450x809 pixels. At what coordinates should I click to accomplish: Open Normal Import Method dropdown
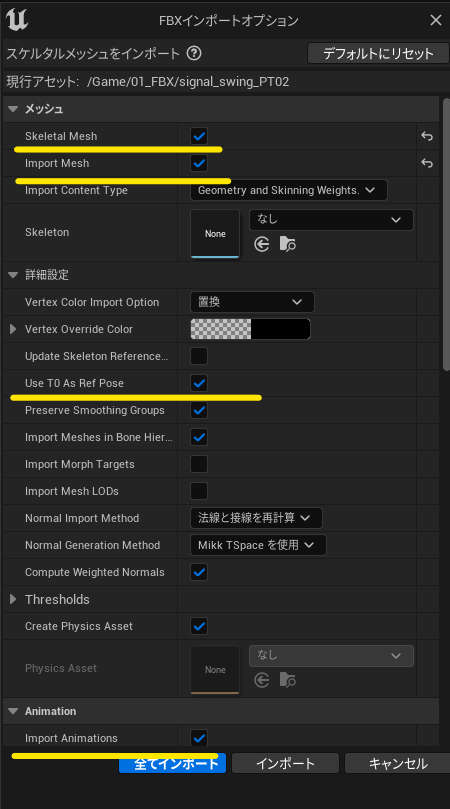click(x=256, y=518)
